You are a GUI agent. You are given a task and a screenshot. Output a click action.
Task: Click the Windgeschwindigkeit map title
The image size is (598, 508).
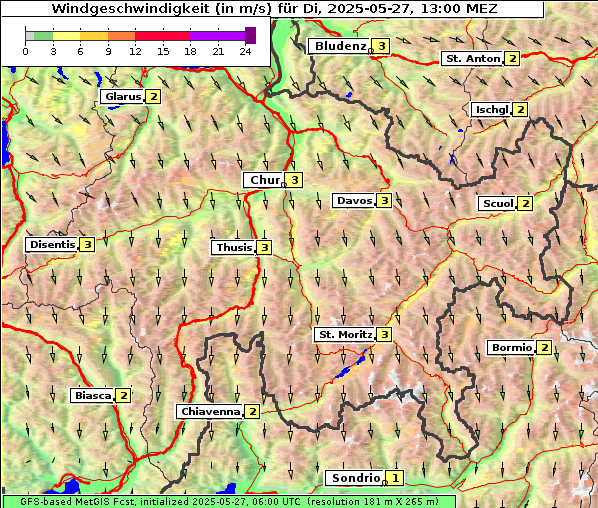[274, 8]
